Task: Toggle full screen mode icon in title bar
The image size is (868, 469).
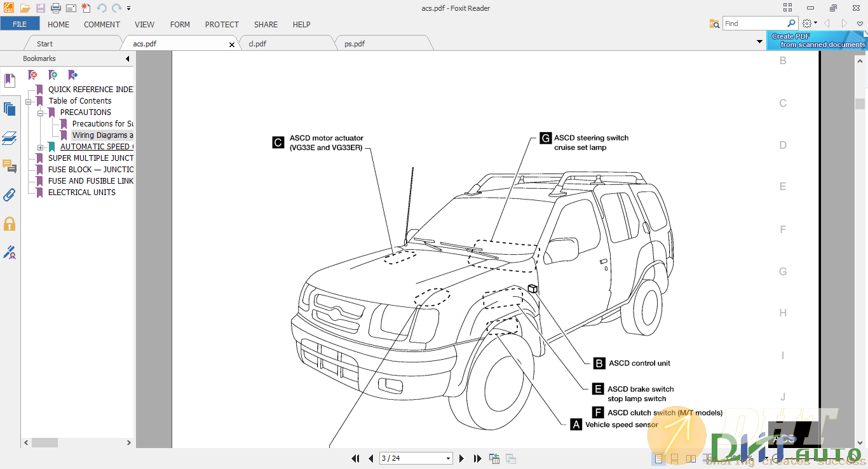Action: pos(788,8)
